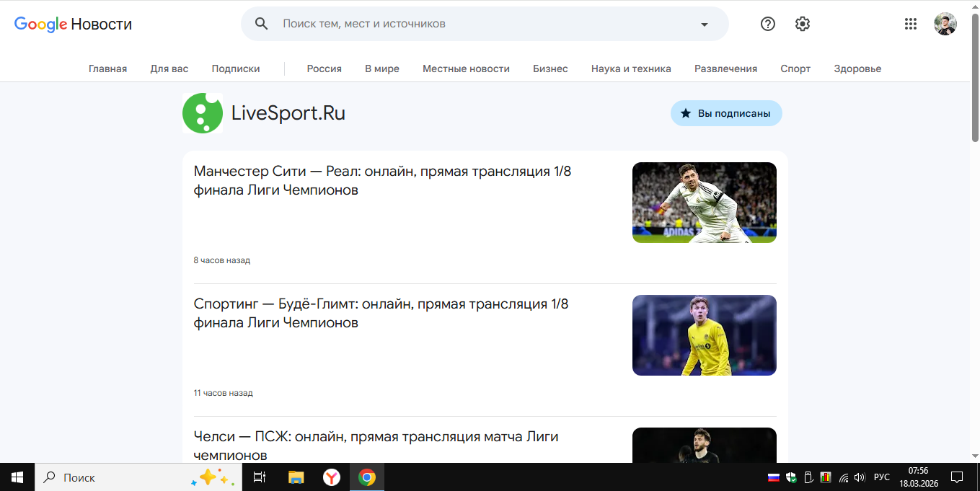
Task: Click the colored bar chart tray icon
Action: (826, 477)
